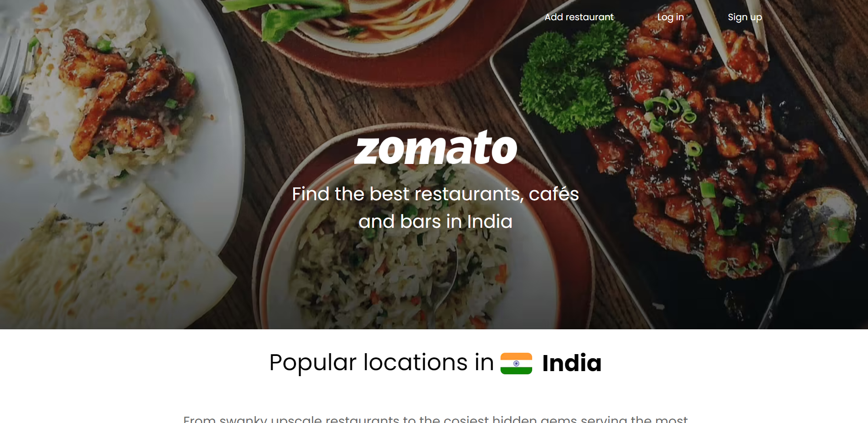The width and height of the screenshot is (868, 423).
Task: Open the Log in link
Action: (x=671, y=17)
